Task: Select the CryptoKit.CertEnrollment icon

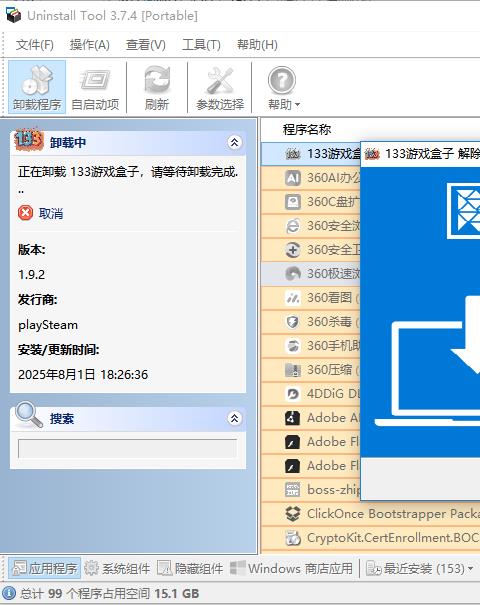Action: (x=292, y=538)
